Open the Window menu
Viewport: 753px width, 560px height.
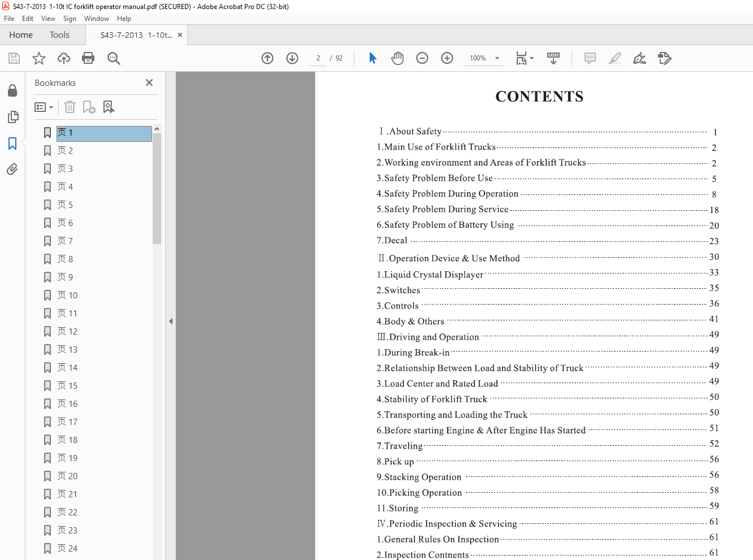[x=97, y=19]
